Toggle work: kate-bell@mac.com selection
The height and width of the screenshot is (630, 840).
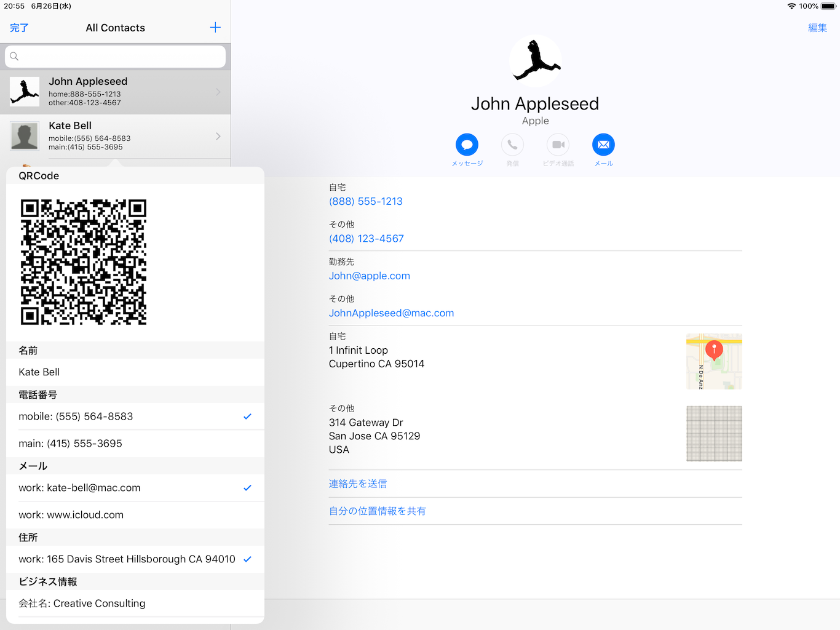point(135,488)
